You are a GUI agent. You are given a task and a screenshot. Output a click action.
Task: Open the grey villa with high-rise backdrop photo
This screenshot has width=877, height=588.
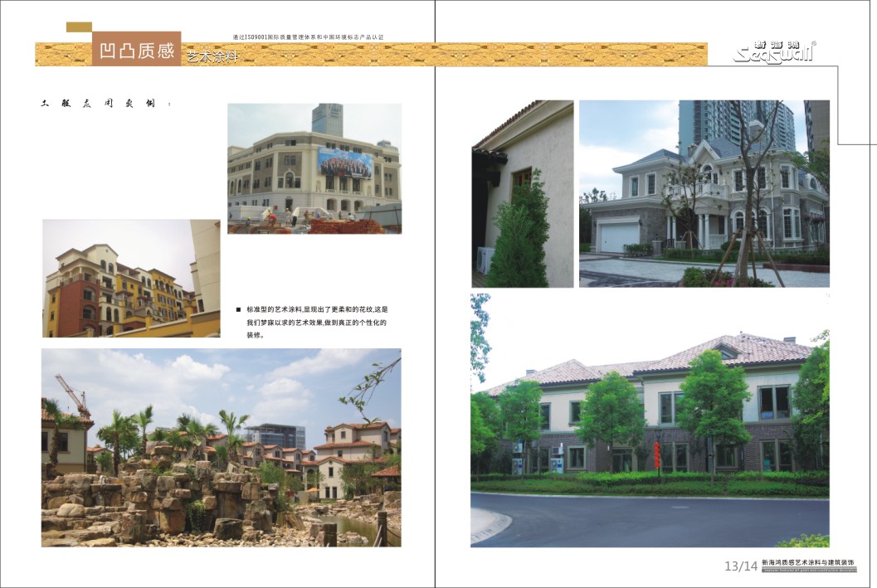tap(704, 193)
